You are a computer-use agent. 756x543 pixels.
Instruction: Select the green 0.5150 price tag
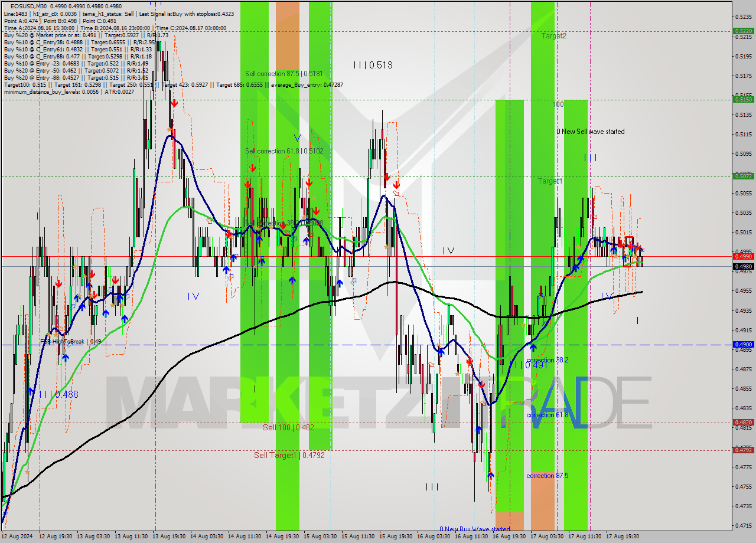point(742,100)
